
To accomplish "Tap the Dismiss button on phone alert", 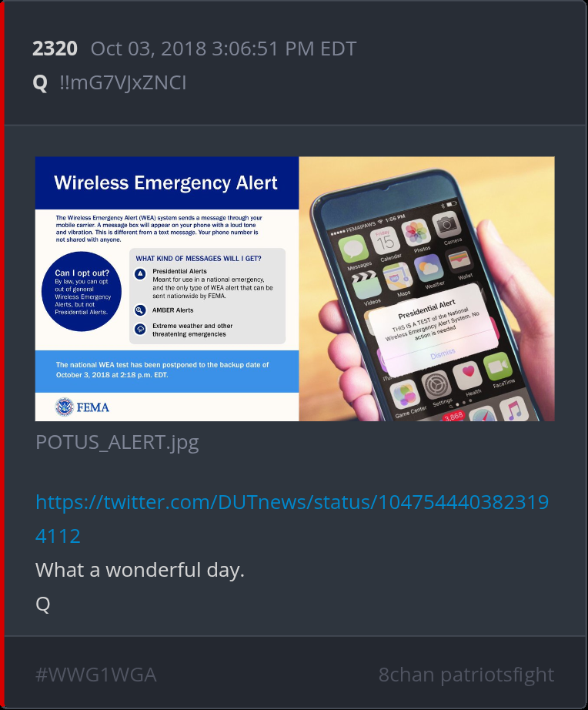I will pos(443,353).
